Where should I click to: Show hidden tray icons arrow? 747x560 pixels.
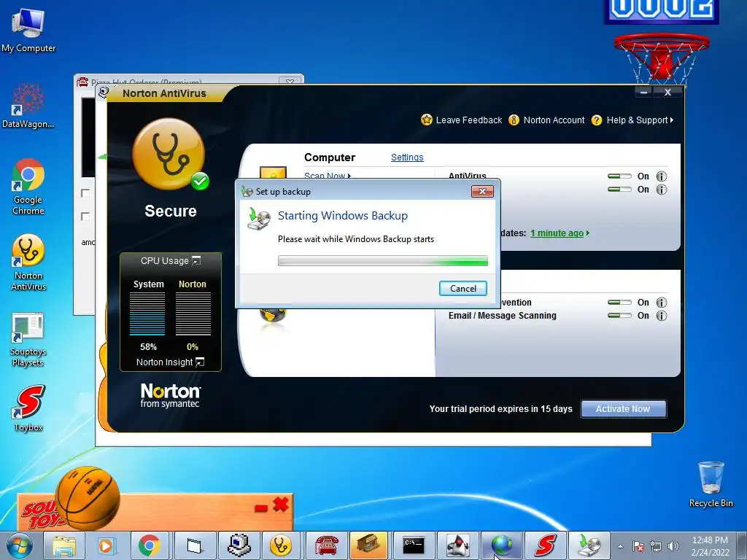[x=620, y=546]
